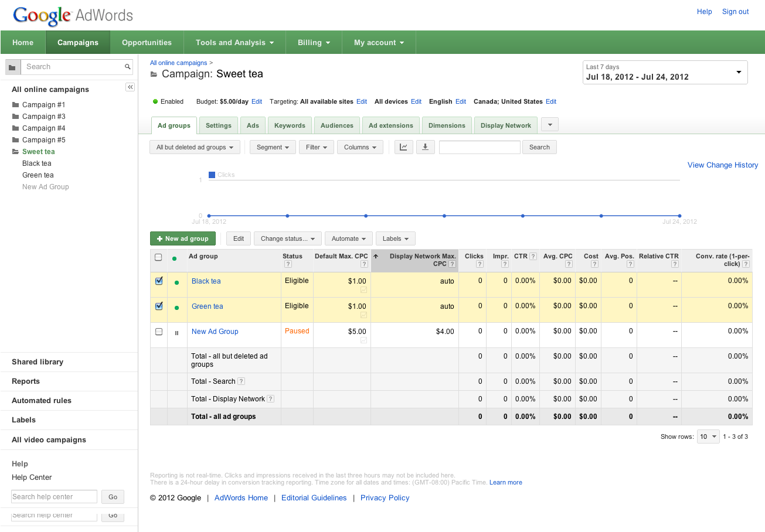Expand the Segment dropdown
The image size is (765, 532).
pos(273,147)
